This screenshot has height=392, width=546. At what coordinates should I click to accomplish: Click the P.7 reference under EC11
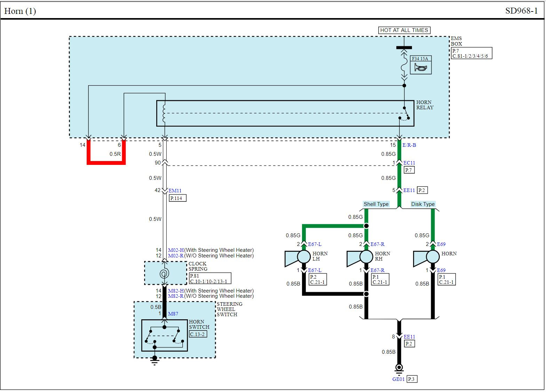point(409,170)
